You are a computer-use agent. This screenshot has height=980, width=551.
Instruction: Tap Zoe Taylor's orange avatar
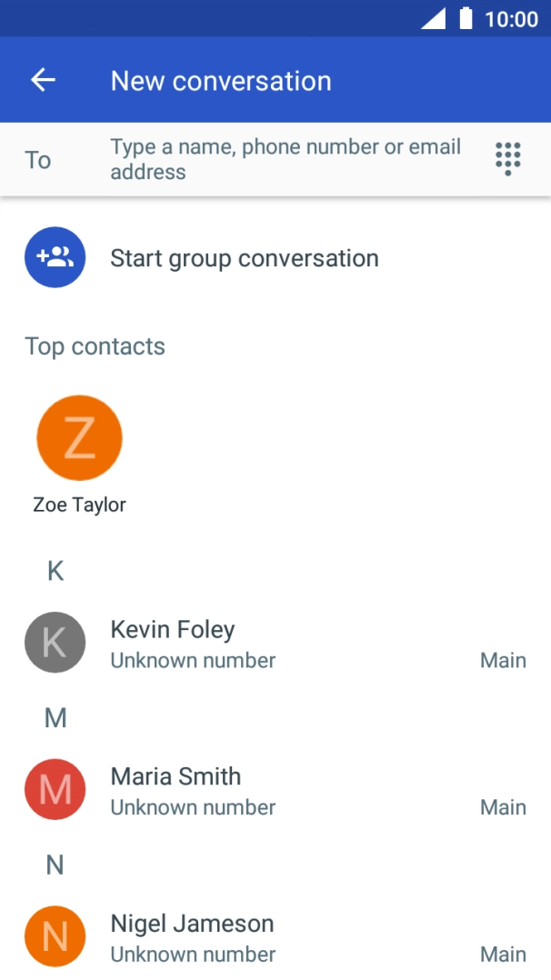pos(79,437)
